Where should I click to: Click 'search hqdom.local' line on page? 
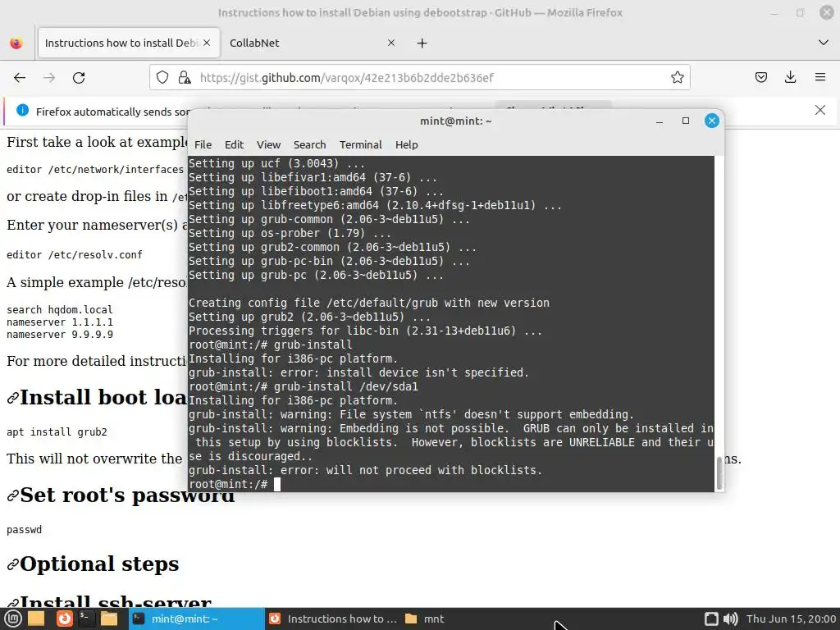(60, 309)
